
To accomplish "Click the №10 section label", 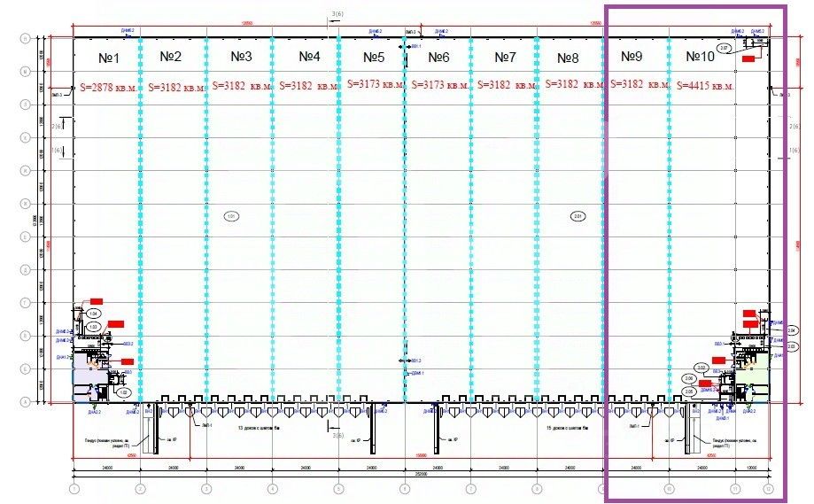I will point(700,56).
